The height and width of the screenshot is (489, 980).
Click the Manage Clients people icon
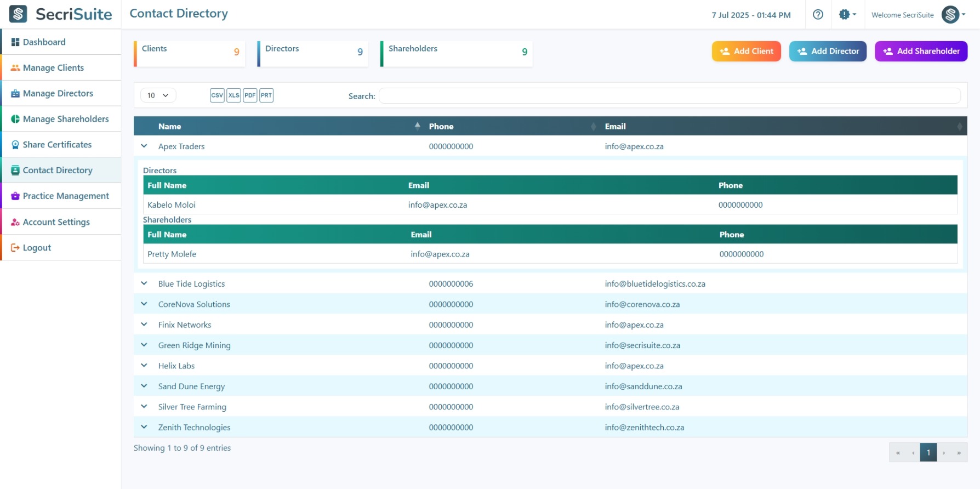(x=15, y=68)
